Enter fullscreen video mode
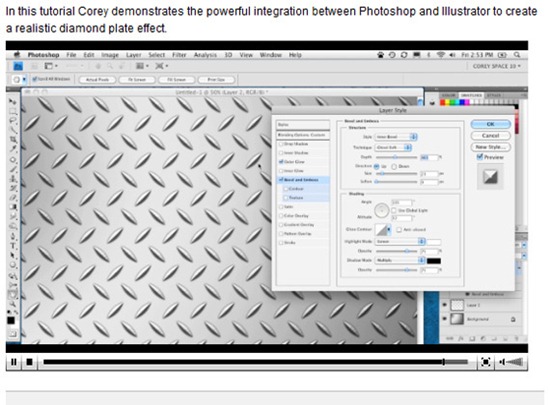The width and height of the screenshot is (550, 405). pos(485,362)
